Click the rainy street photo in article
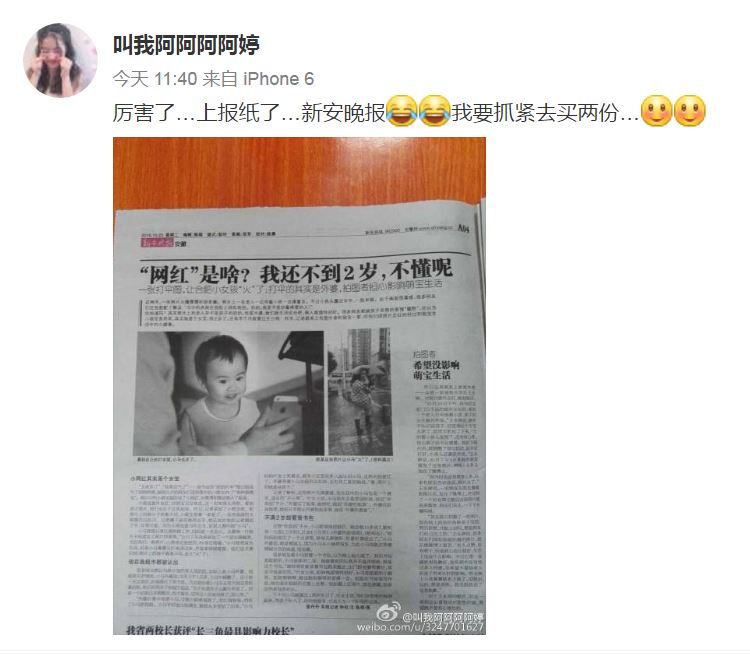750x654 pixels. 360,392
